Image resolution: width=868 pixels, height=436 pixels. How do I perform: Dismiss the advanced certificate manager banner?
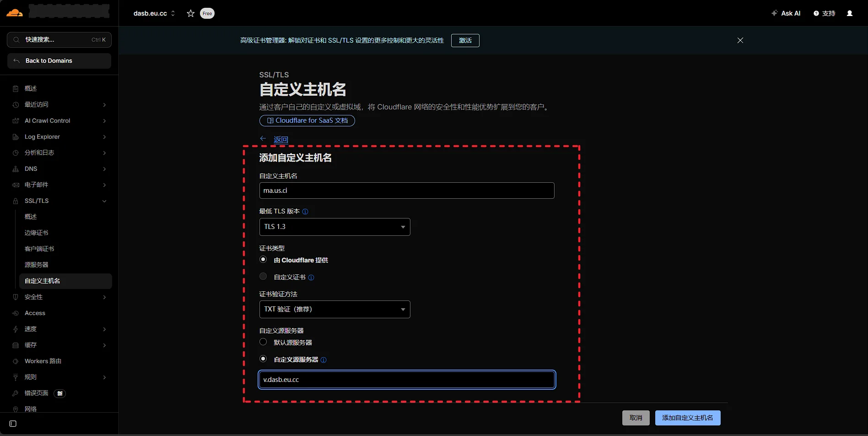pyautogui.click(x=740, y=40)
